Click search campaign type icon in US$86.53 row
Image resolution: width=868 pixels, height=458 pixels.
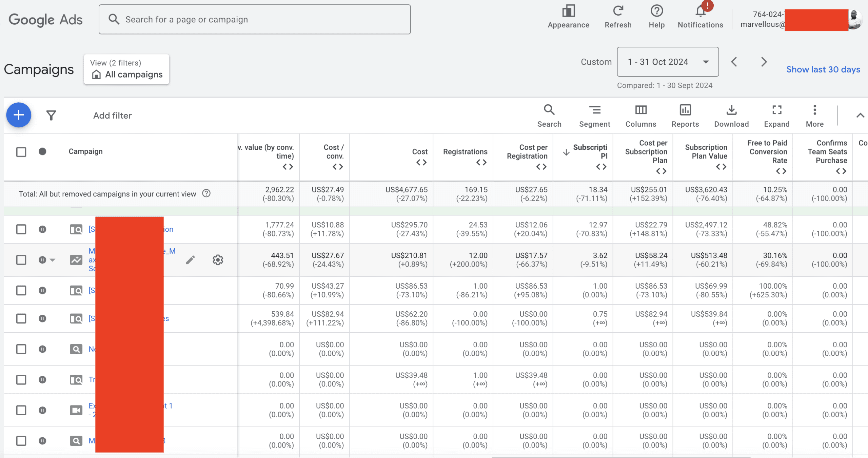tap(76, 290)
